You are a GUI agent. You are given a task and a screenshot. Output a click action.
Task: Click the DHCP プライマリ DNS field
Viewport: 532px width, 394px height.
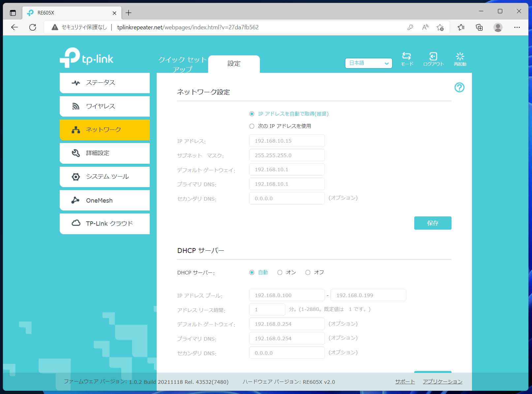click(x=287, y=338)
